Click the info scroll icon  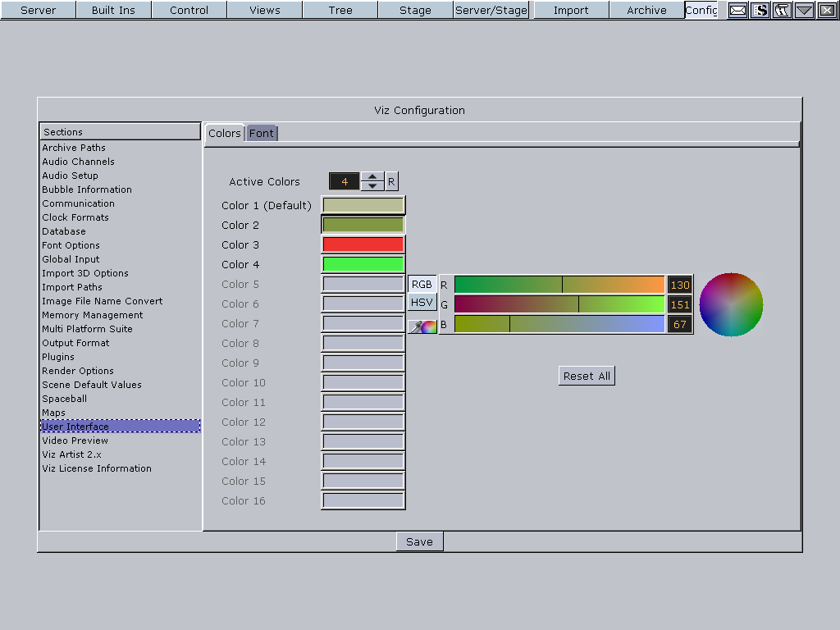[782, 11]
